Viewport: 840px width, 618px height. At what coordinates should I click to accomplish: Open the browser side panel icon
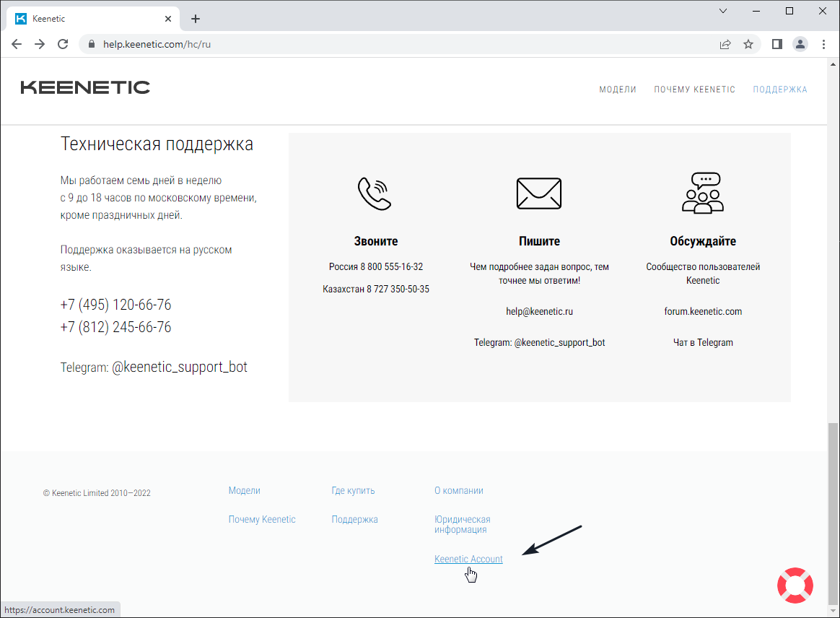(776, 45)
